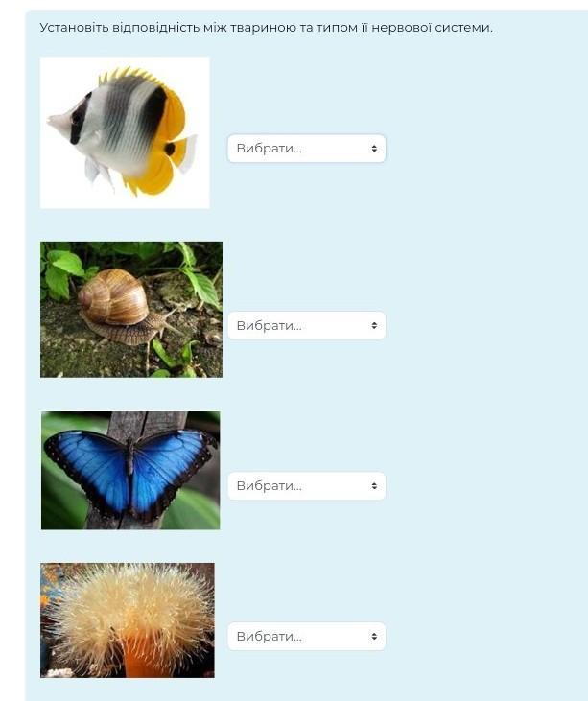Open the dropdown beside the butterflyfish image
588x701 pixels.
[306, 149]
